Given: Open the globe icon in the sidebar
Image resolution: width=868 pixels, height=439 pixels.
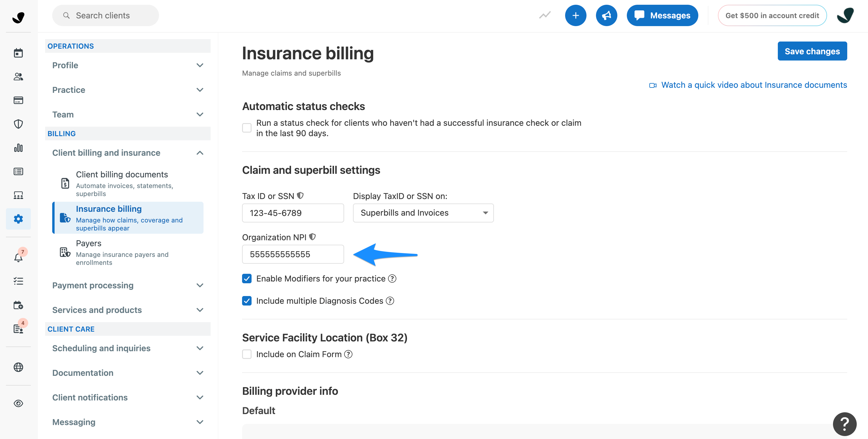Looking at the screenshot, I should pos(18,367).
